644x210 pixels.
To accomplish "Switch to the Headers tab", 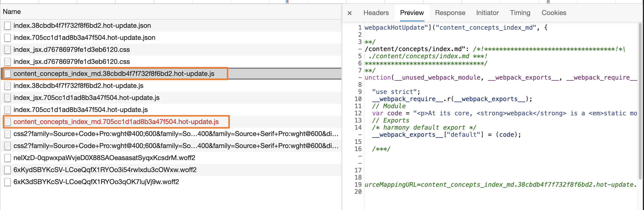I will (376, 13).
